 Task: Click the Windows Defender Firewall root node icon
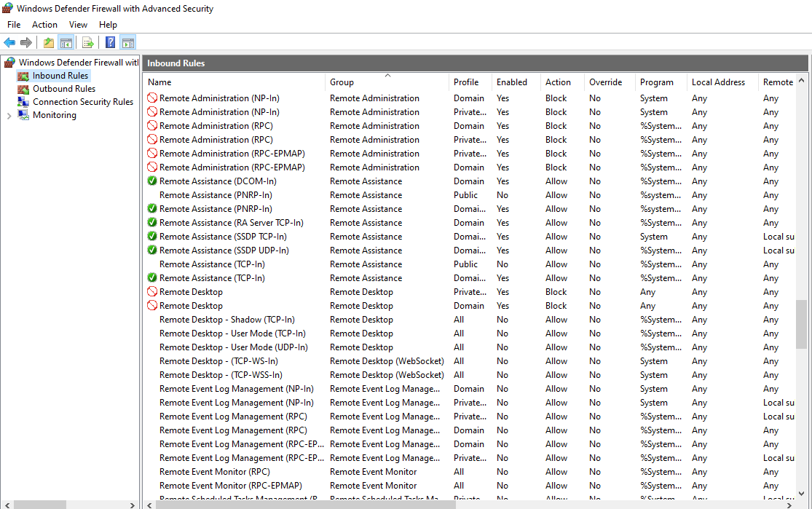coord(9,63)
